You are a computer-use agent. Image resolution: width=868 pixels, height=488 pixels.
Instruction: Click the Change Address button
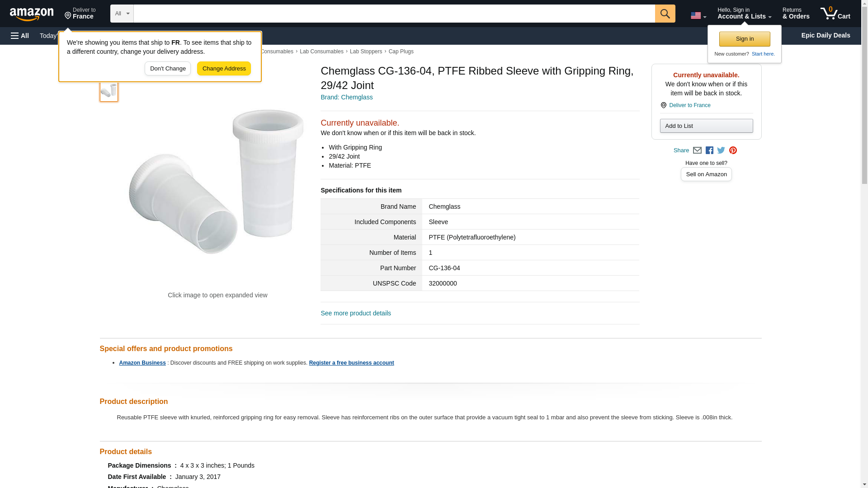coord(224,69)
